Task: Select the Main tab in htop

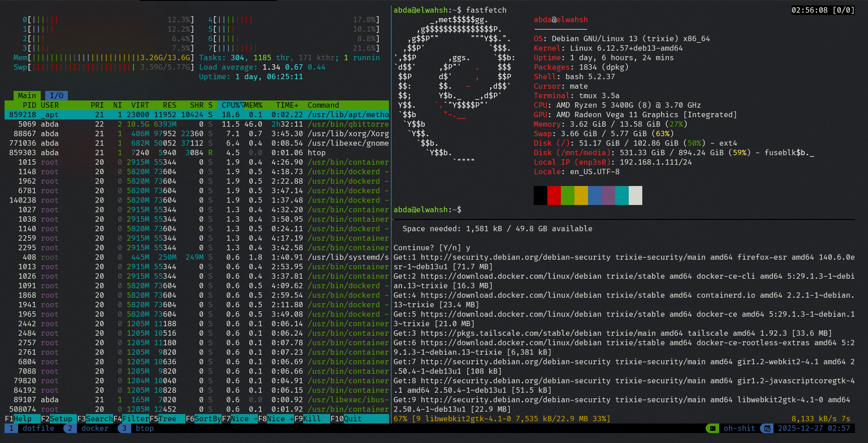Action: (27, 95)
